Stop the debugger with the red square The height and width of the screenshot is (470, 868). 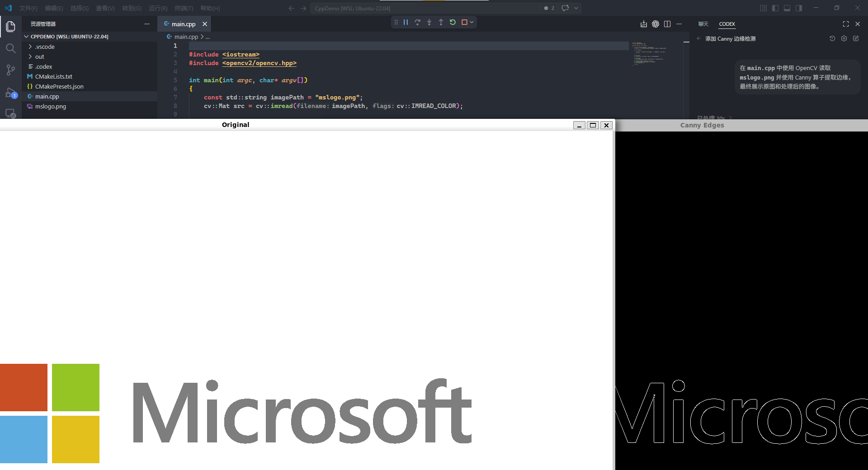[x=464, y=22]
